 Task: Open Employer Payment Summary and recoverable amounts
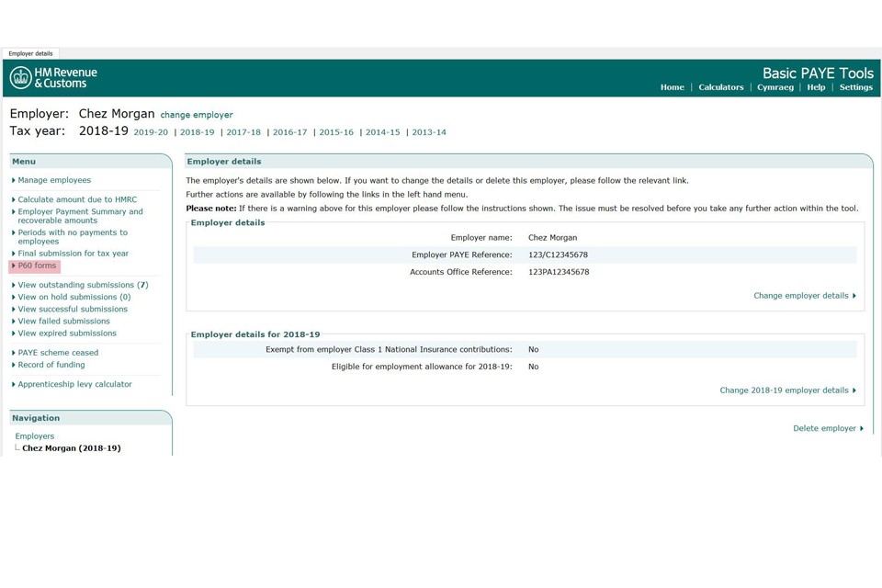(x=81, y=216)
